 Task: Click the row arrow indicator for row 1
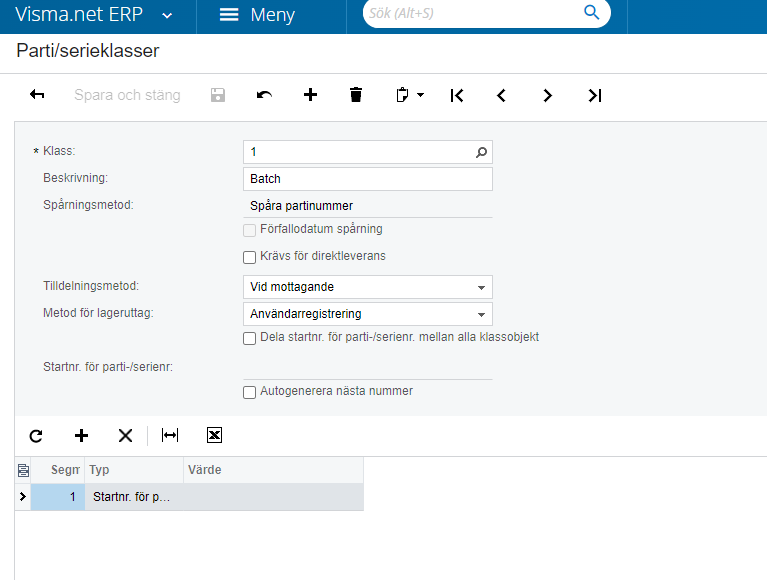click(23, 497)
